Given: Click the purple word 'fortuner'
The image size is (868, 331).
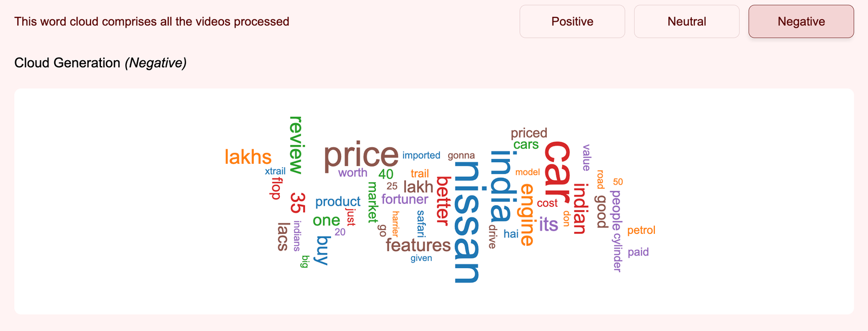Looking at the screenshot, I should pos(405,200).
